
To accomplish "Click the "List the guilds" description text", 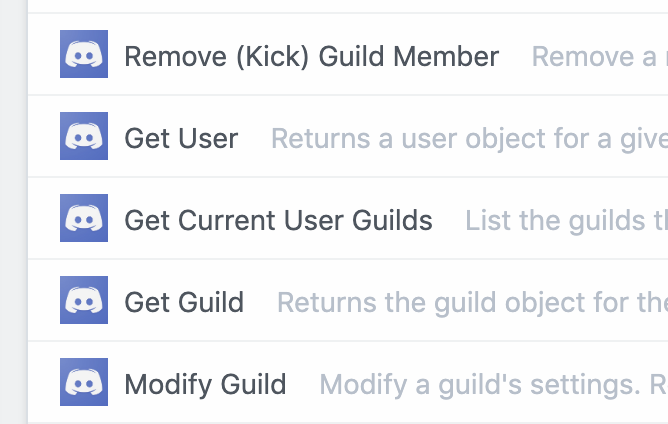I will click(x=565, y=220).
